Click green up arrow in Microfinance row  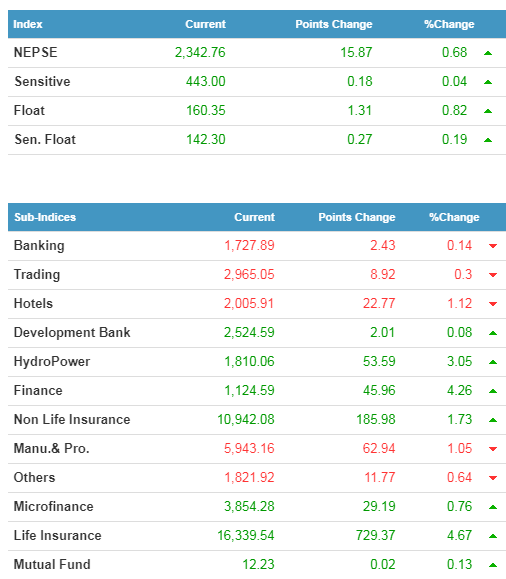tap(493, 507)
